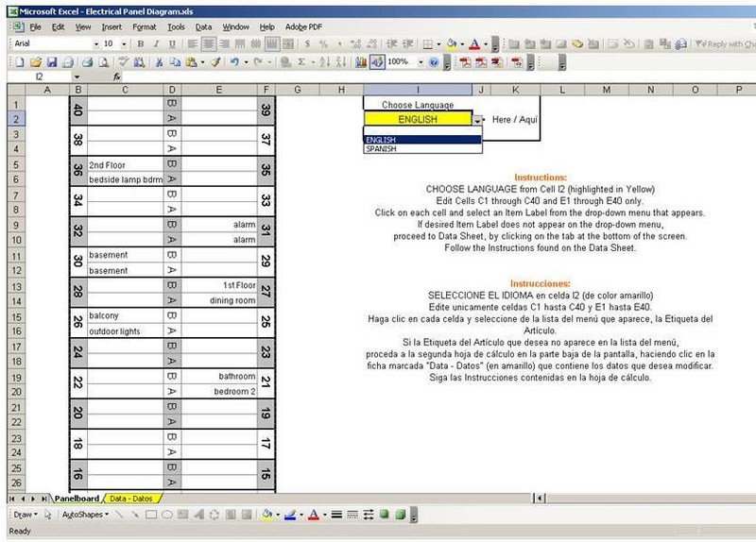
Task: Click the first Adobe PDF convert icon
Action: [x=465, y=62]
